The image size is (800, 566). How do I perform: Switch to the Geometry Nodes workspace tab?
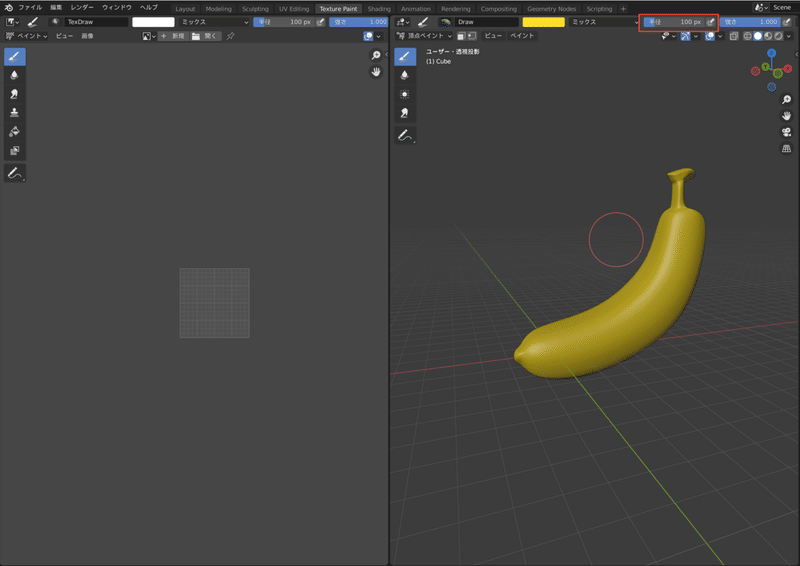point(552,9)
